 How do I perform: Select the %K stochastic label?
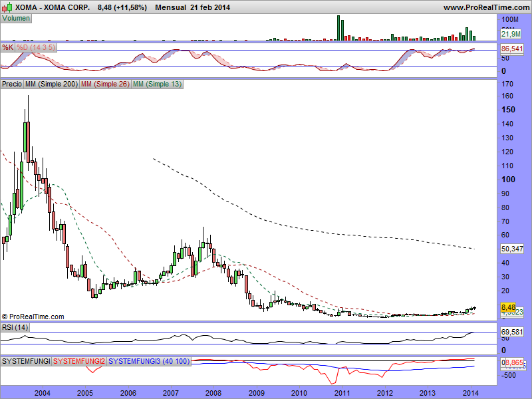click(7, 47)
